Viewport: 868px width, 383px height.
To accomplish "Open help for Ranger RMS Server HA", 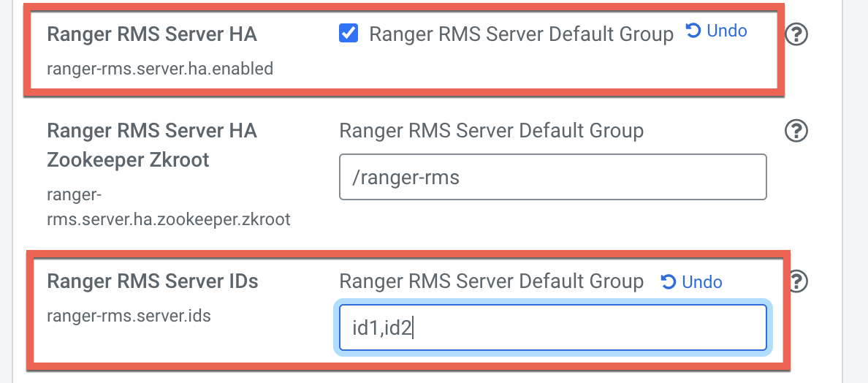I will tap(796, 34).
